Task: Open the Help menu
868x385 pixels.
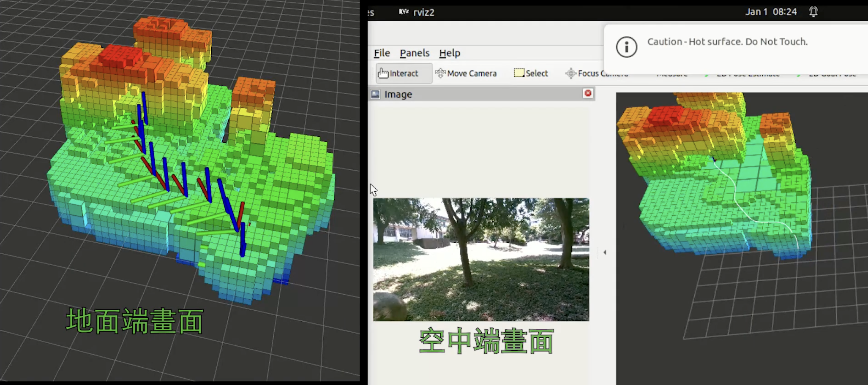Action: tap(449, 53)
